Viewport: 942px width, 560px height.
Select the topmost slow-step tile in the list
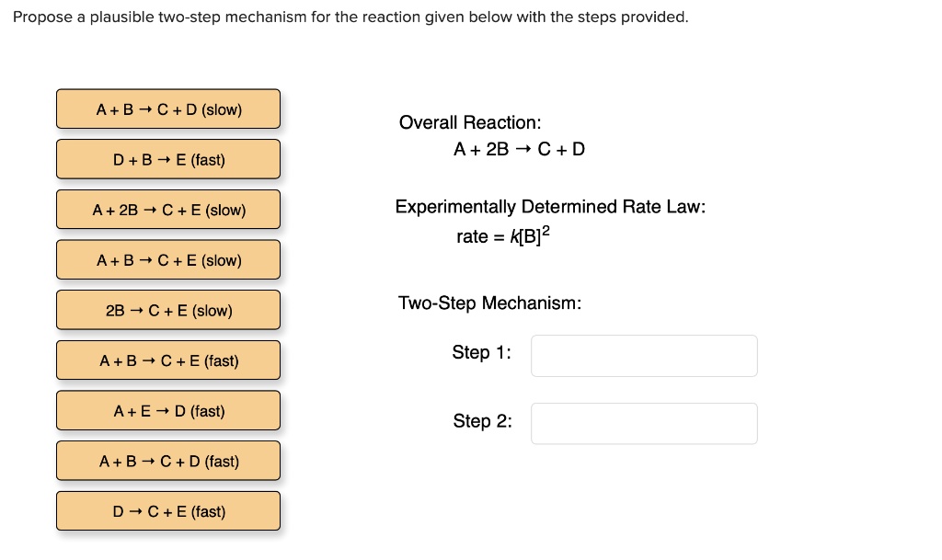168,109
